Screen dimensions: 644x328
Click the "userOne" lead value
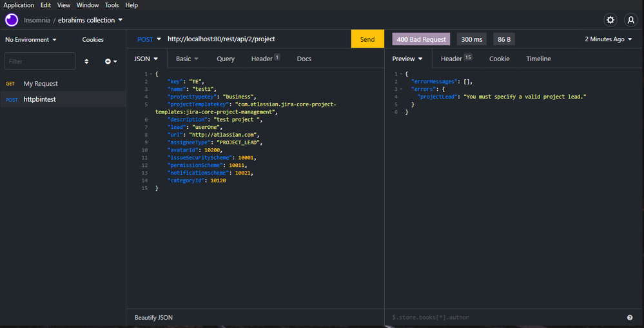pos(206,127)
